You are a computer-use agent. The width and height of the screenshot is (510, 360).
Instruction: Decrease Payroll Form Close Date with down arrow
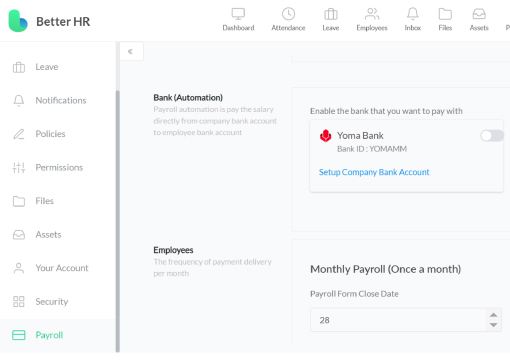pyautogui.click(x=493, y=325)
